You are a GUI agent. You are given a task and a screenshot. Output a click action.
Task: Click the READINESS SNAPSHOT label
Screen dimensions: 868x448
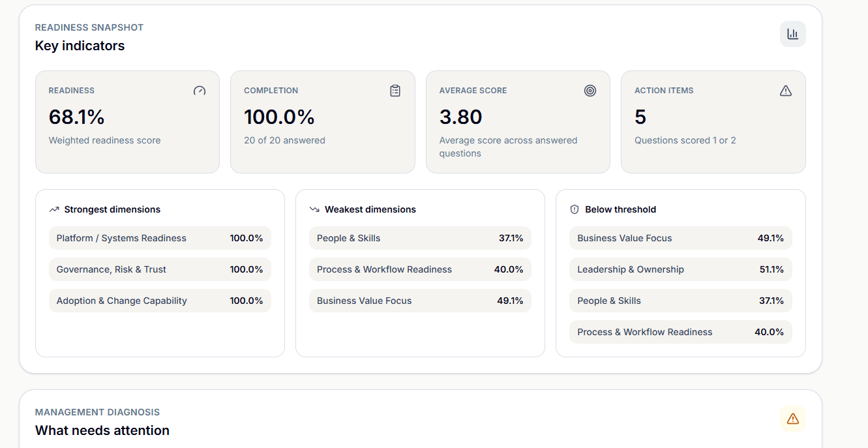pyautogui.click(x=89, y=27)
